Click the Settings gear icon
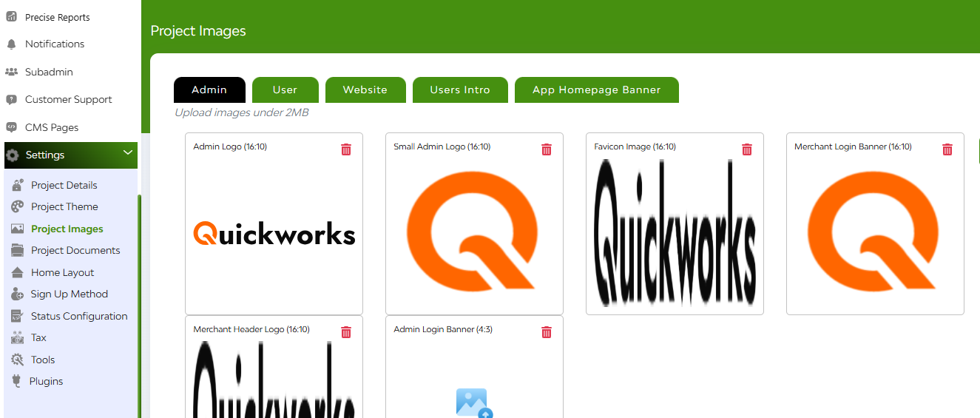 (x=13, y=155)
